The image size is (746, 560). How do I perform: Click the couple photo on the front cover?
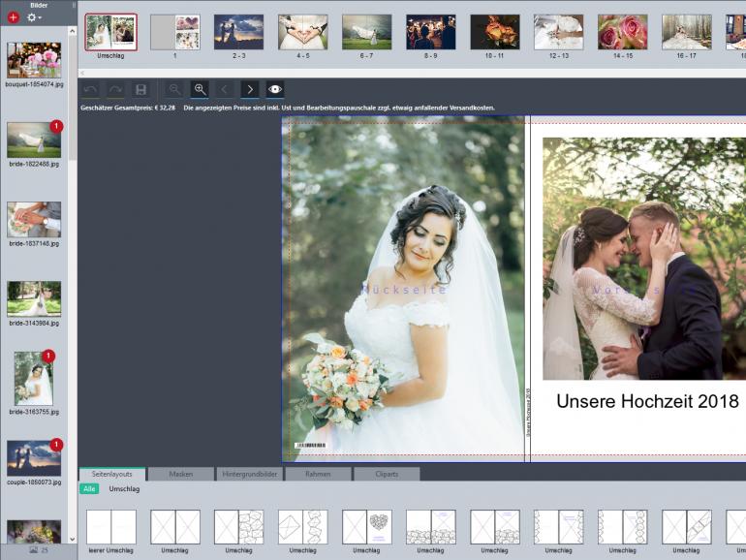point(644,259)
